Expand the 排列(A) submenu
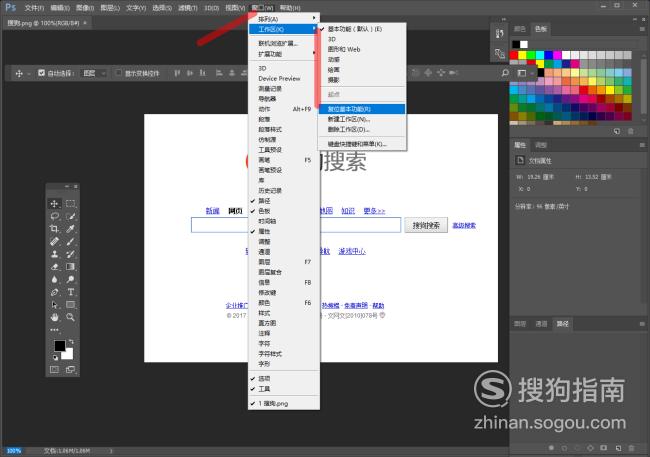The image size is (650, 457). 284,19
